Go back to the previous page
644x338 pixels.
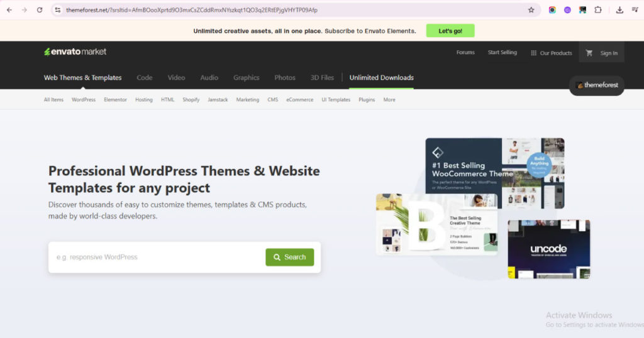point(9,10)
